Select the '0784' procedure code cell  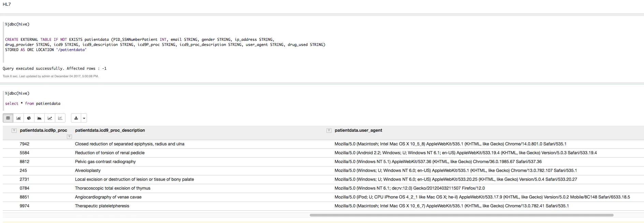[25, 188]
